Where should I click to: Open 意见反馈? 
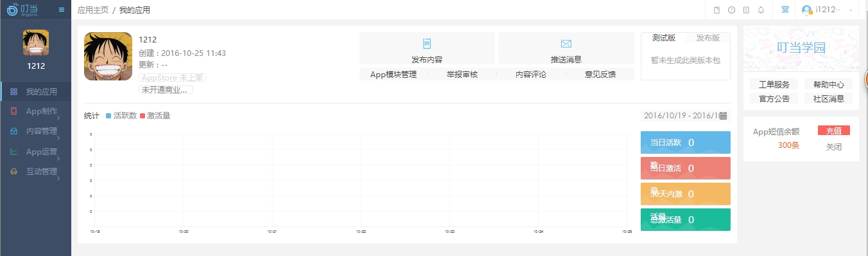(600, 75)
